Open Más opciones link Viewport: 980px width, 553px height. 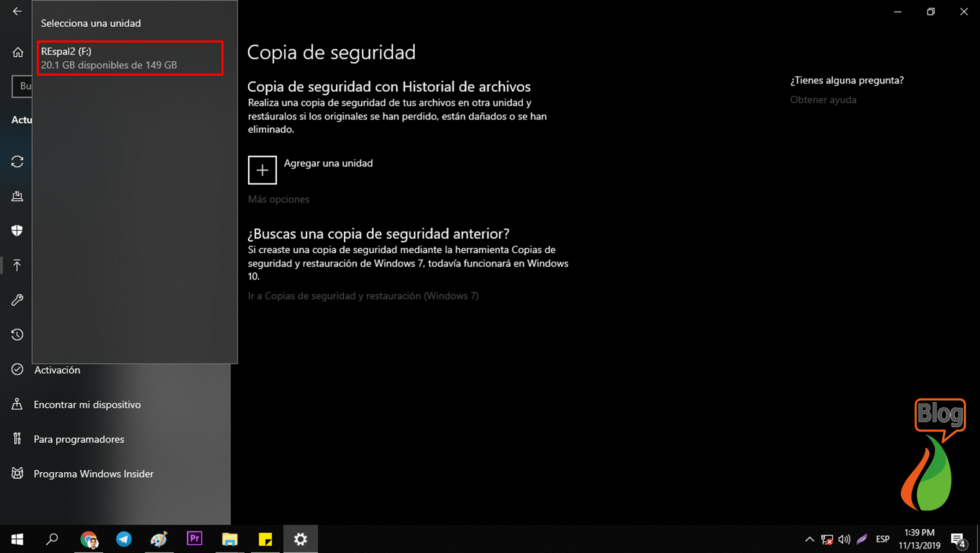(279, 199)
